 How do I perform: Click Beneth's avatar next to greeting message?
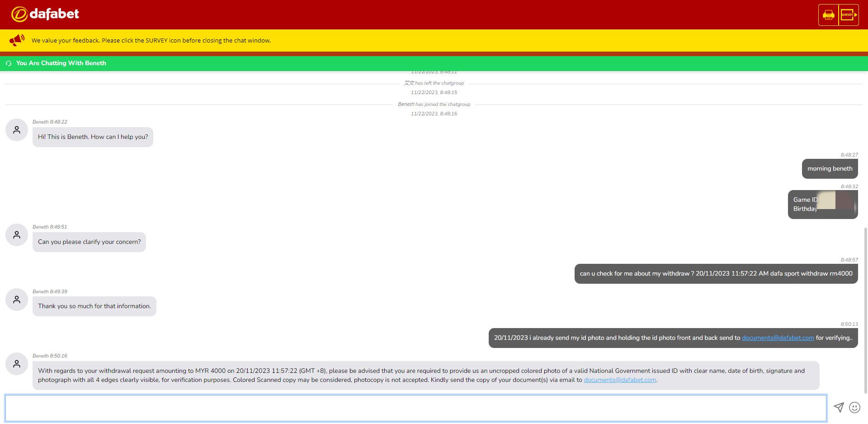pos(17,130)
